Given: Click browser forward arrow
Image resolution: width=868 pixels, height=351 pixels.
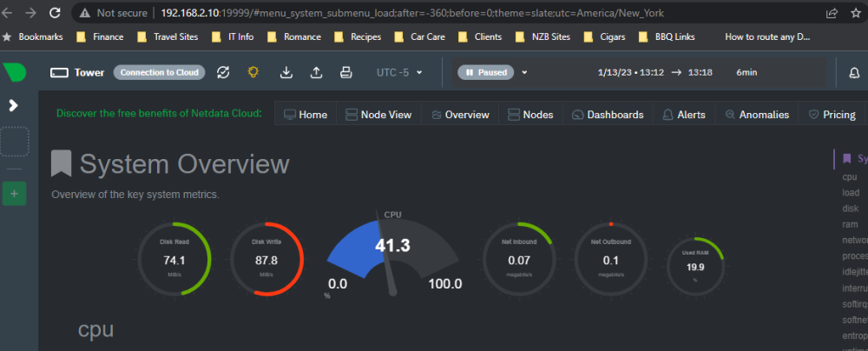Looking at the screenshot, I should pyautogui.click(x=31, y=13).
